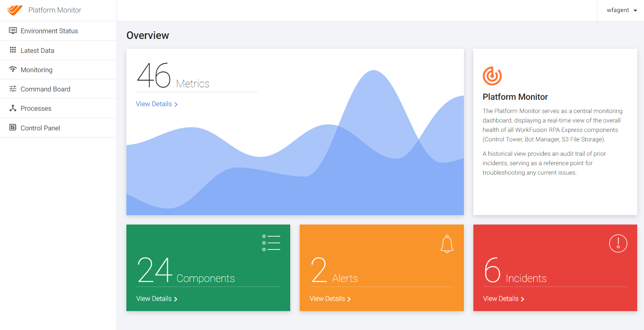The image size is (644, 330).
Task: Select Monitoring in the sidebar
Action: 58,70
